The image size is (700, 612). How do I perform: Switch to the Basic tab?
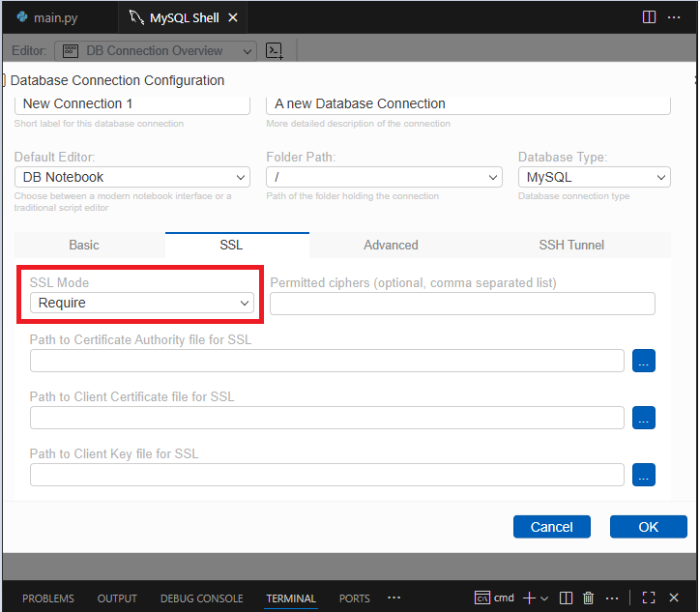click(x=84, y=245)
